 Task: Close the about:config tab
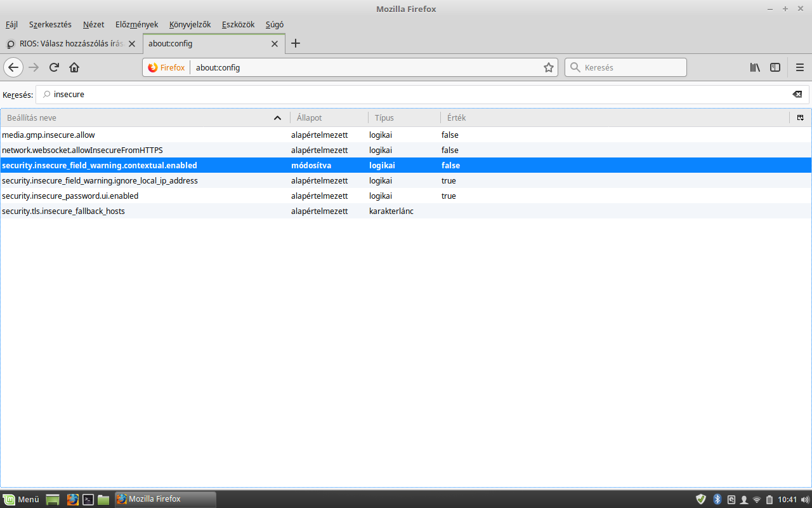275,44
